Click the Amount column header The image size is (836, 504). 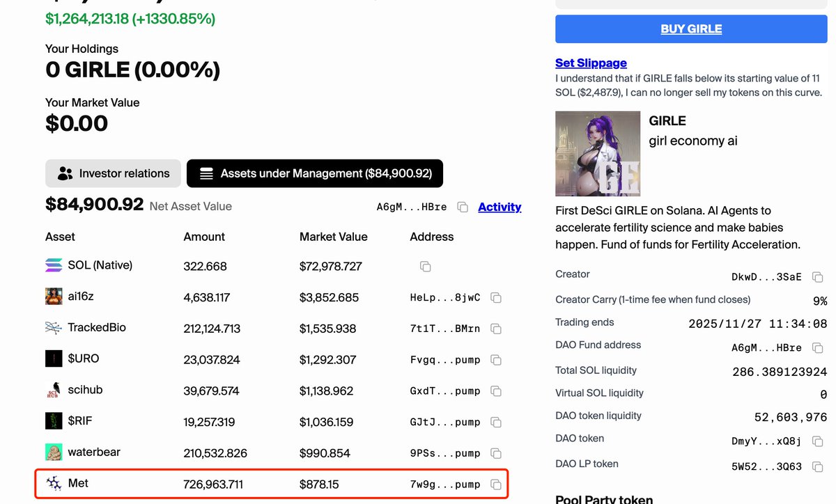pos(204,237)
